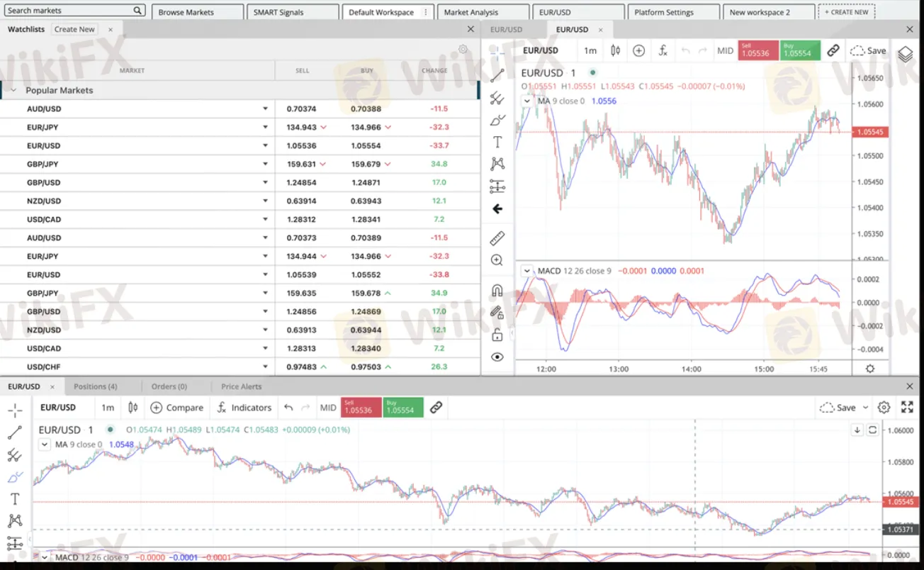Collapse the Popular Markets group
This screenshot has height=570, width=924.
coord(13,91)
